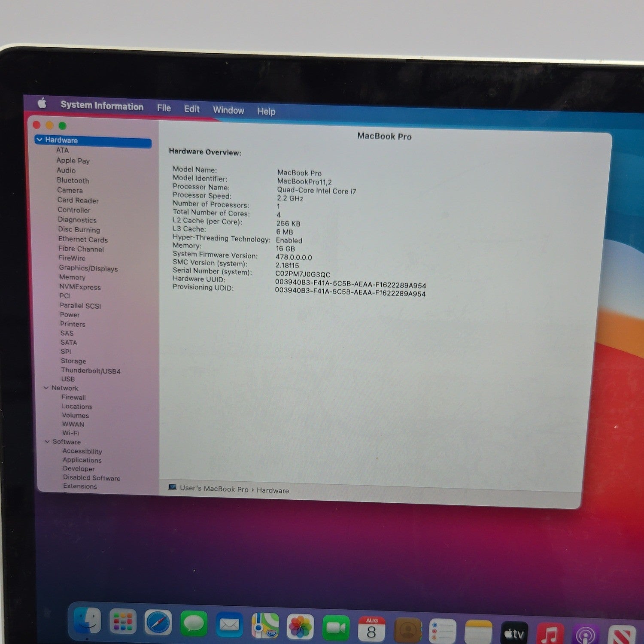The height and width of the screenshot is (644, 644).
Task: Collapse the Software section chevron
Action: [x=47, y=441]
